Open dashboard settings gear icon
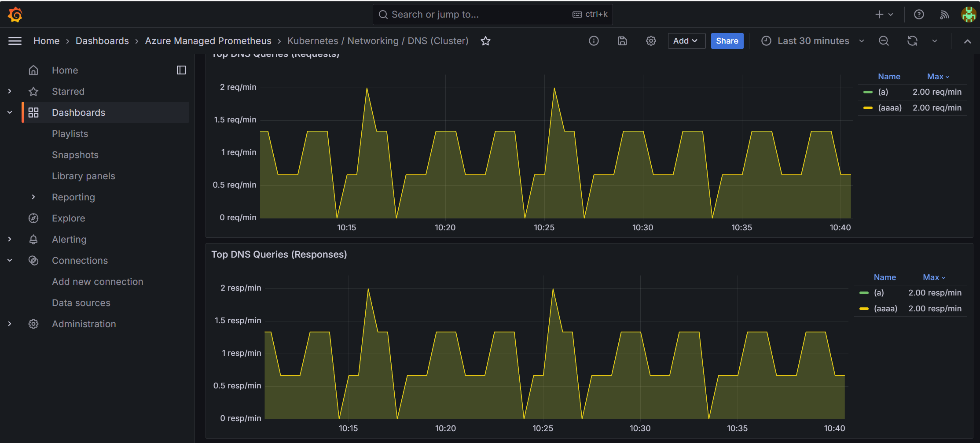Image resolution: width=980 pixels, height=443 pixels. (651, 41)
